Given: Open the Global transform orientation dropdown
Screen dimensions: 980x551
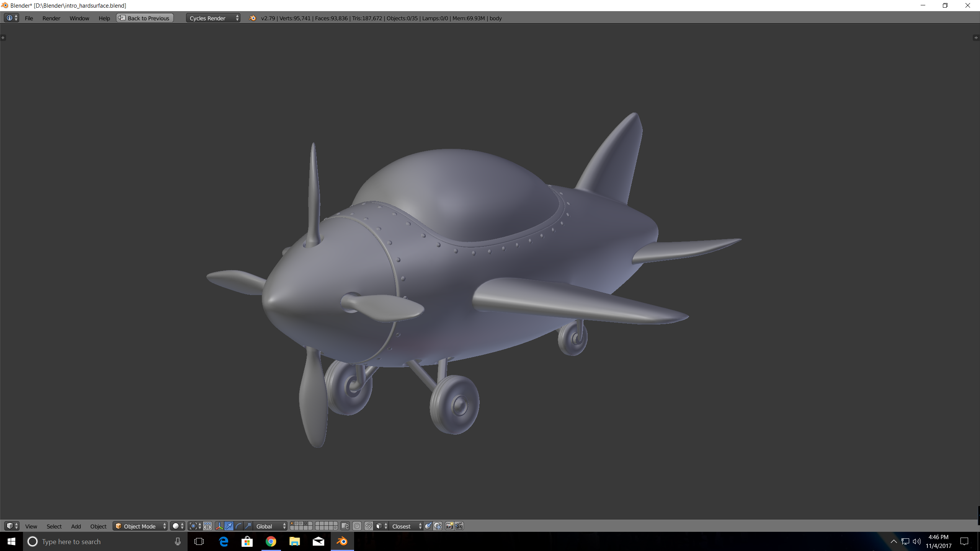Looking at the screenshot, I should (x=270, y=526).
